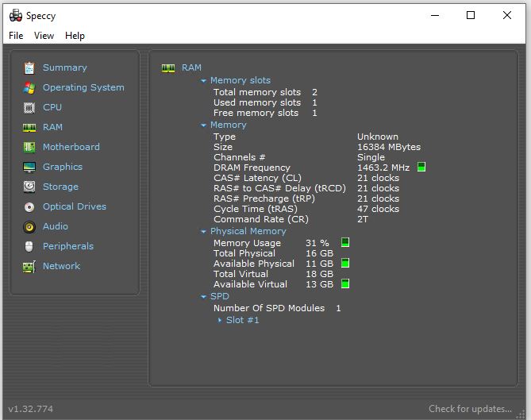Select the Used memory slots row
Screen dimensions: 531x420
(x=265, y=102)
